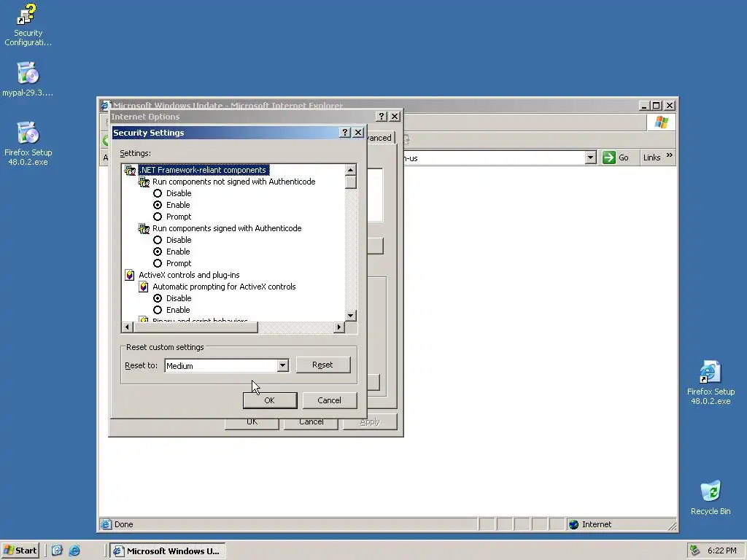Click OK in Security Settings dialog
747x560 pixels.
[270, 400]
